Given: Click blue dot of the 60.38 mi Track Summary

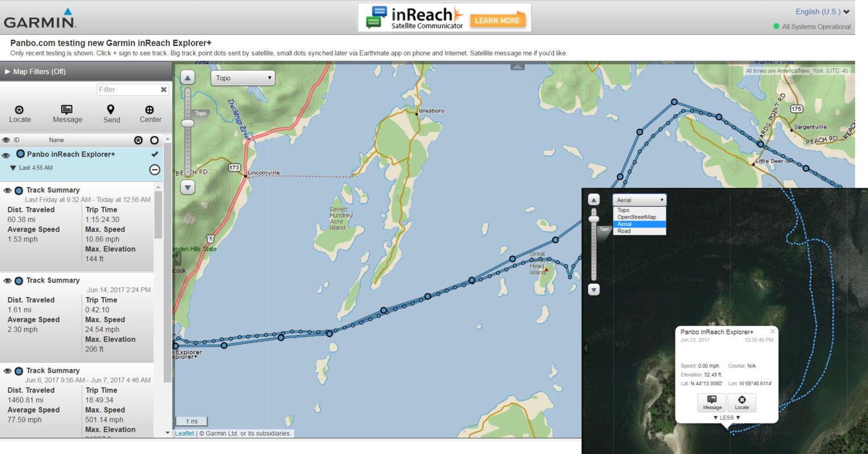Looking at the screenshot, I should pyautogui.click(x=18, y=191).
